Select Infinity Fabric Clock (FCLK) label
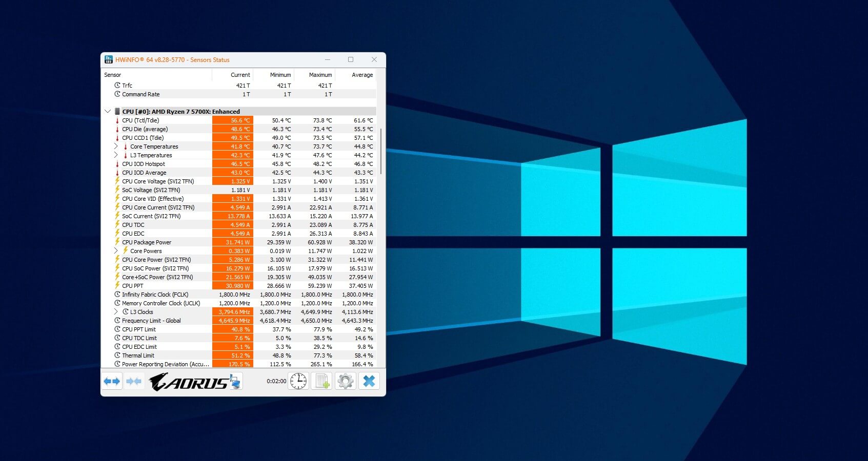This screenshot has width=868, height=461. click(x=155, y=295)
